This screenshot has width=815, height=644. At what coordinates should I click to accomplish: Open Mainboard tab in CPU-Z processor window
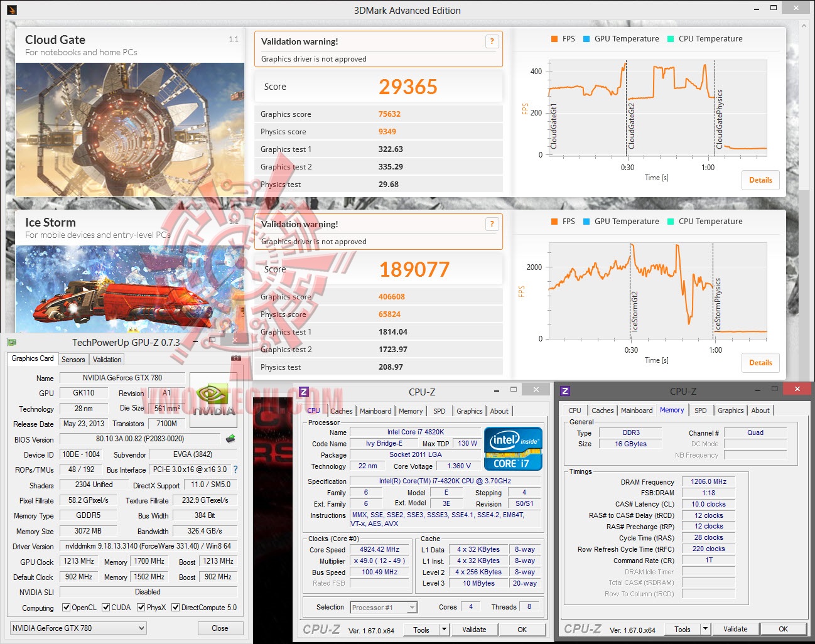(375, 411)
